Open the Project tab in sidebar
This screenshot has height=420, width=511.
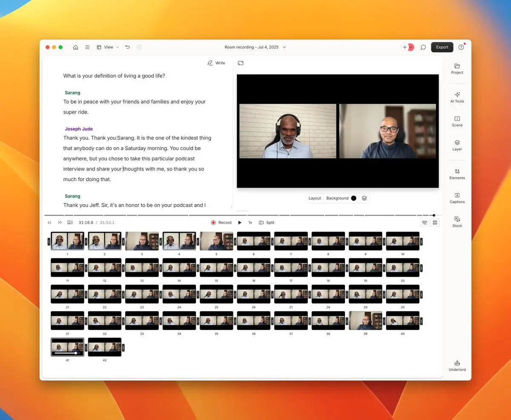457,69
